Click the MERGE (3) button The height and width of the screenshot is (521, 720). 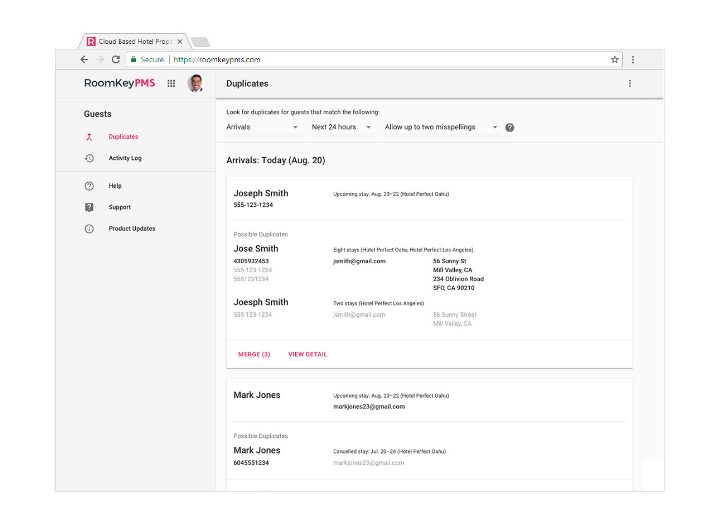coord(254,354)
